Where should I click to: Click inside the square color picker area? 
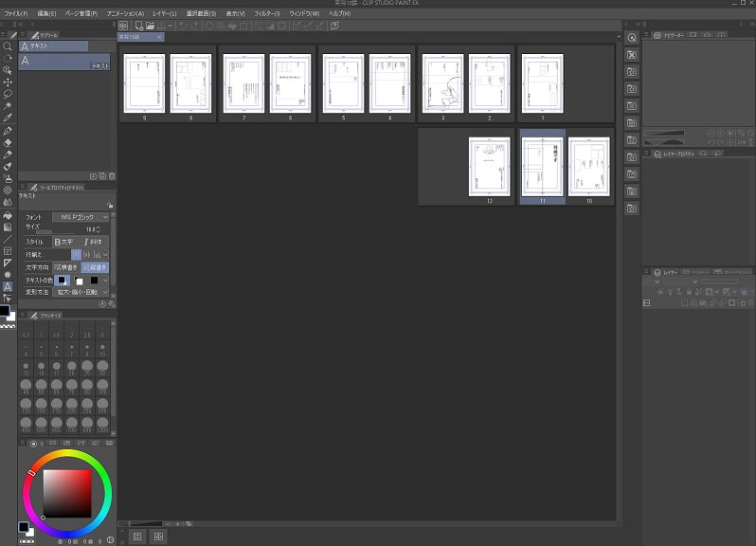click(x=68, y=491)
